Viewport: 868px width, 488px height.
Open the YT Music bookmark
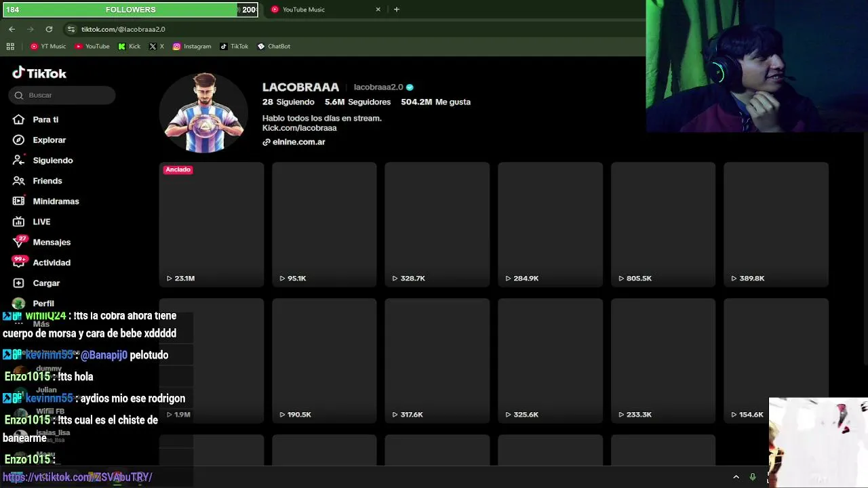click(48, 46)
